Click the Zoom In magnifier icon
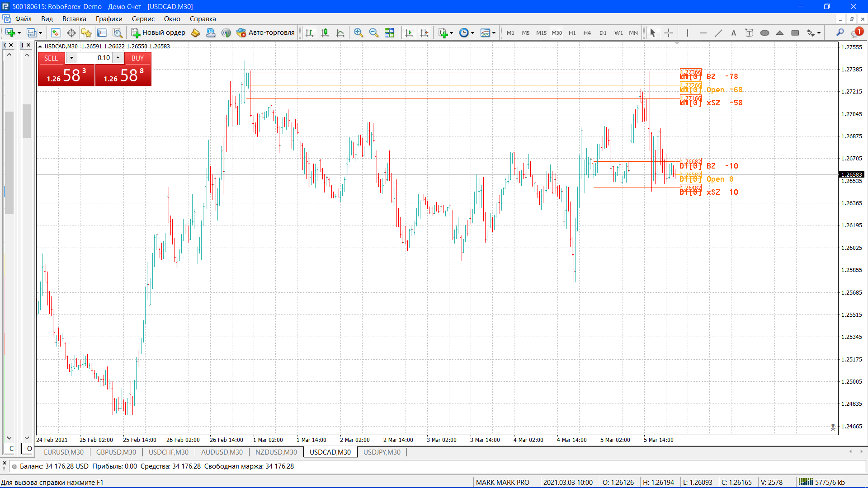This screenshot has width=868, height=488. click(358, 33)
